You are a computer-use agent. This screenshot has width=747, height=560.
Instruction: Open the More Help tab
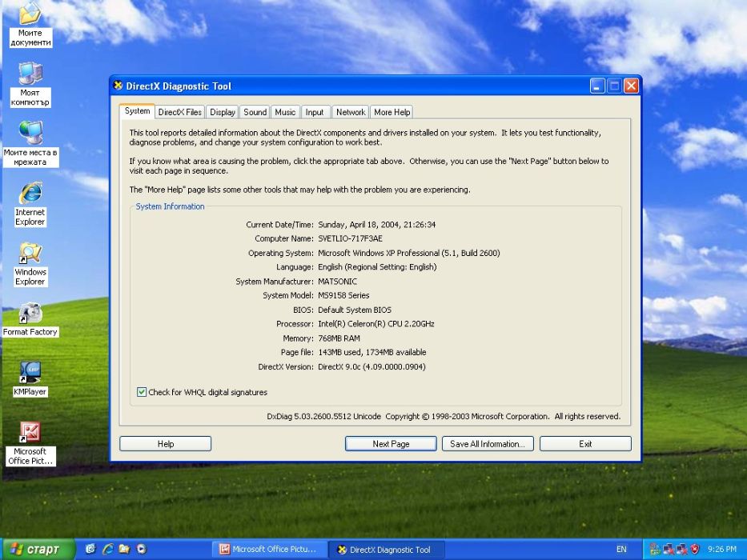pos(392,112)
